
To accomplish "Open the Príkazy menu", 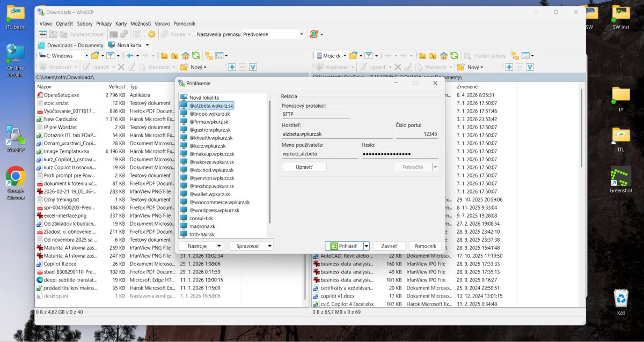I will click(x=104, y=24).
